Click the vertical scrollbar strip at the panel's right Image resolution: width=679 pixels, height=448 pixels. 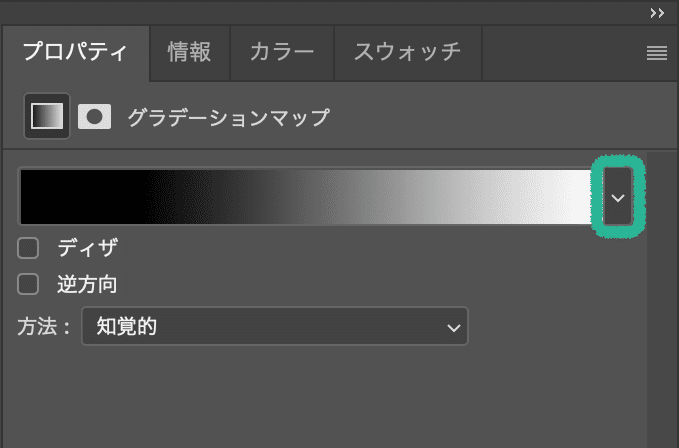662,299
